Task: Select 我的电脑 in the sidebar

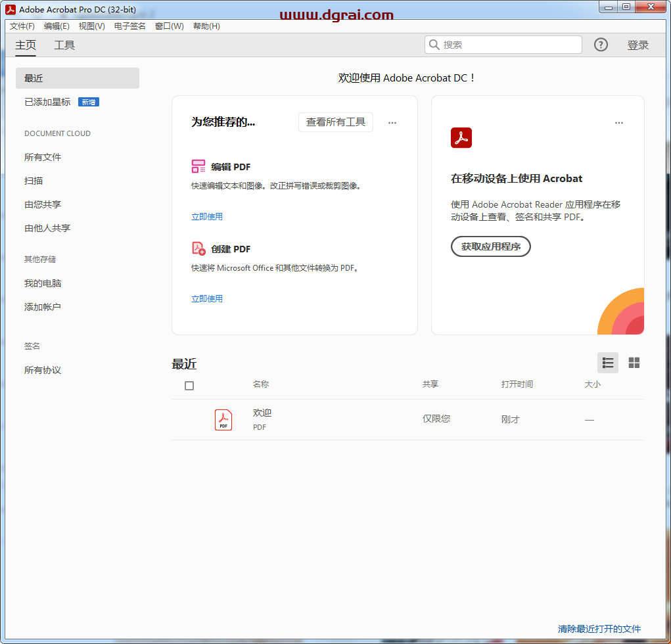Action: (x=43, y=283)
